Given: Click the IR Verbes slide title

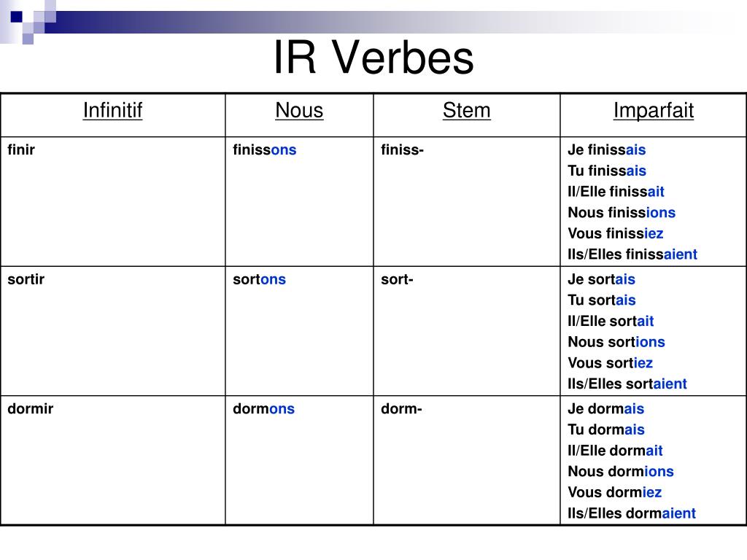Looking at the screenshot, I should pos(373,57).
